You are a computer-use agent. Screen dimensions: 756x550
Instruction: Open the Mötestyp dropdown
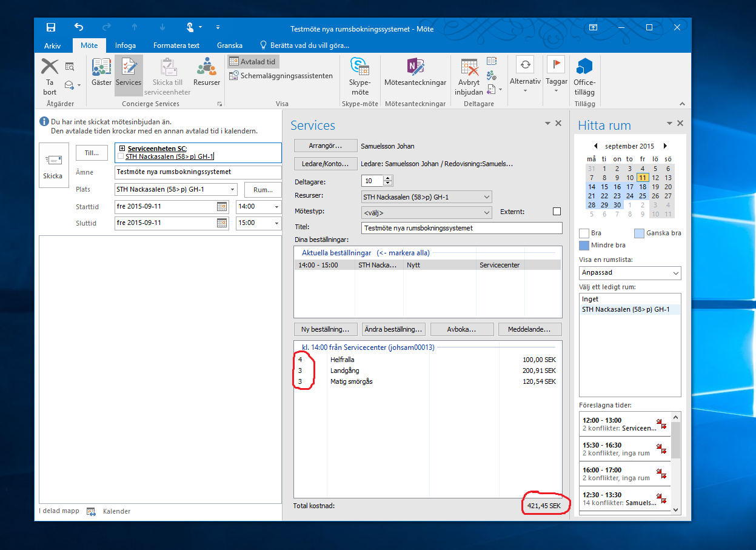487,213
